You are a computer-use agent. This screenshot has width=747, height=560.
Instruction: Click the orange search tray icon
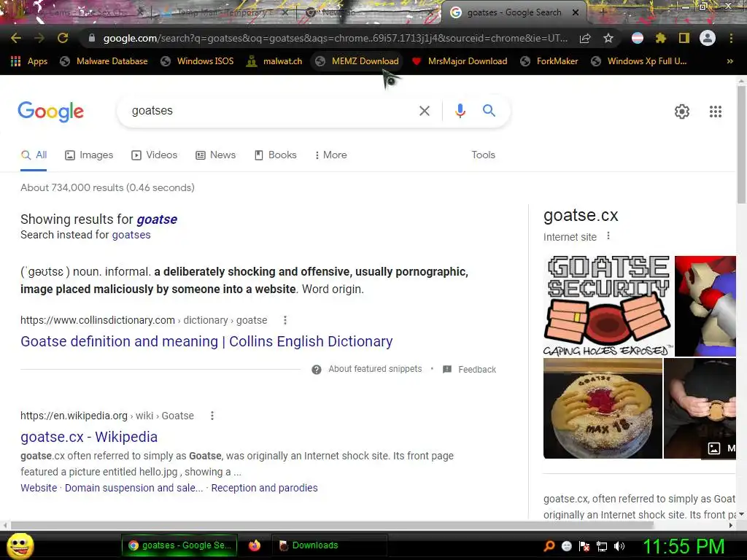549,546
